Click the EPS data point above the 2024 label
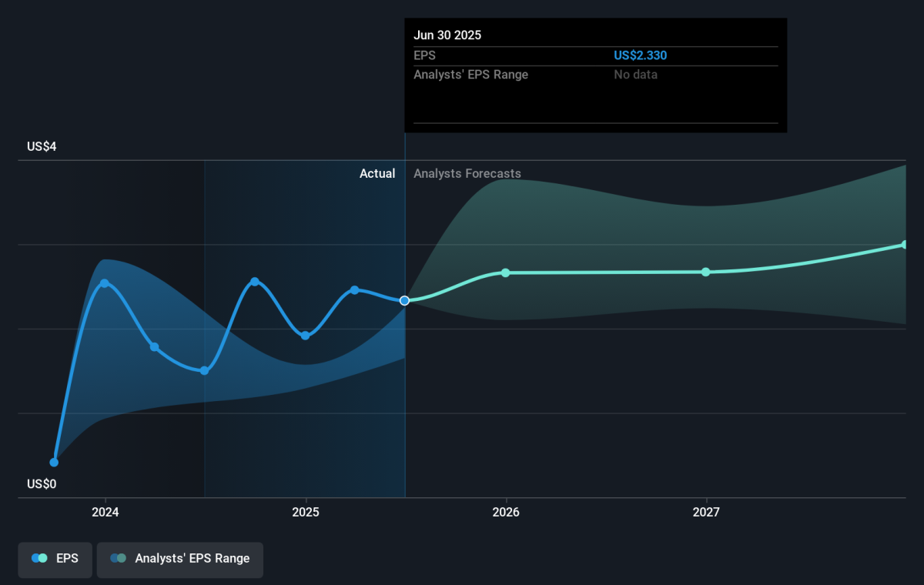The height and width of the screenshot is (585, 924). 105,283
